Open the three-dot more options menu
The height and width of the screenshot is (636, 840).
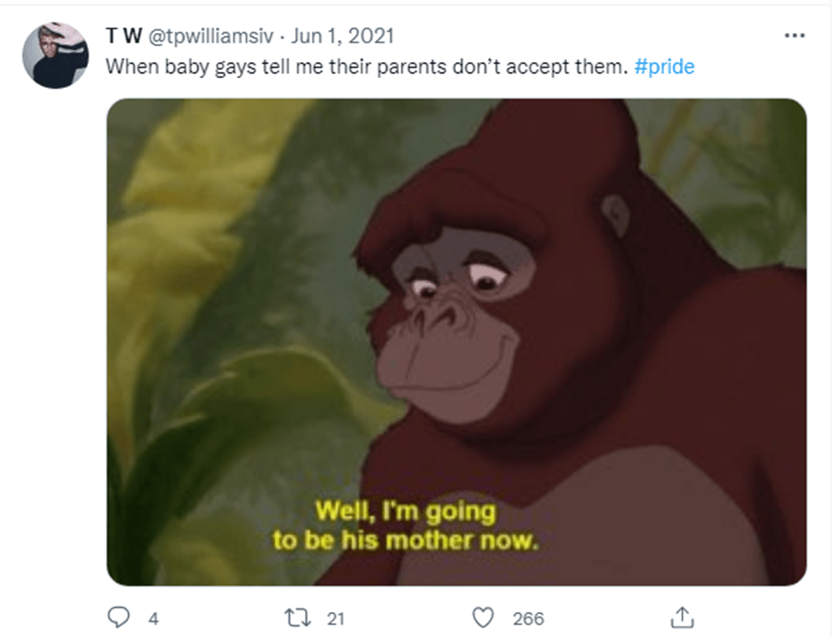[794, 36]
